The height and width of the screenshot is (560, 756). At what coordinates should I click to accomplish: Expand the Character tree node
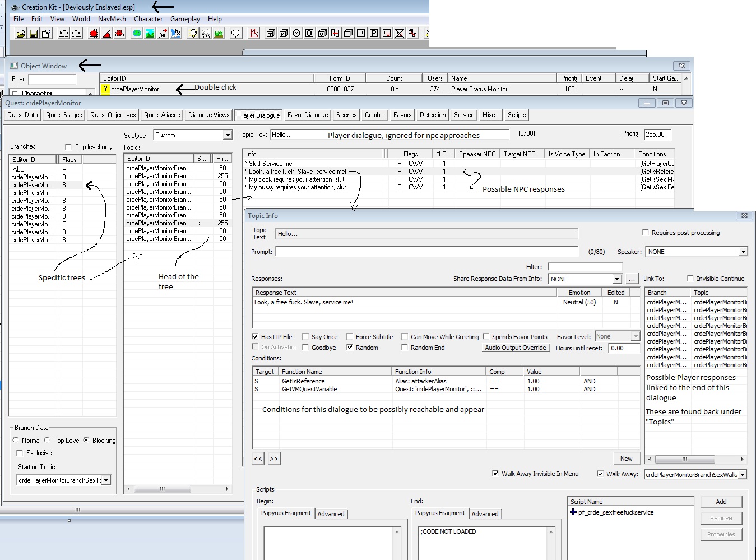click(15, 94)
